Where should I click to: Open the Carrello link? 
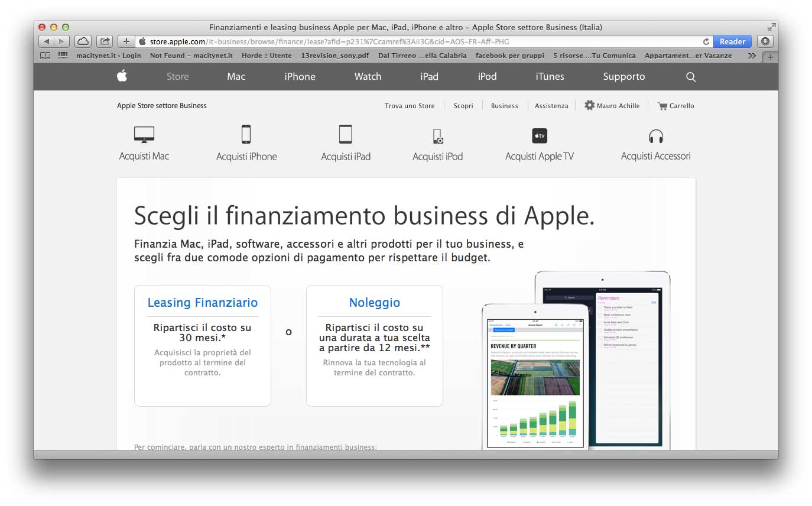tap(682, 106)
